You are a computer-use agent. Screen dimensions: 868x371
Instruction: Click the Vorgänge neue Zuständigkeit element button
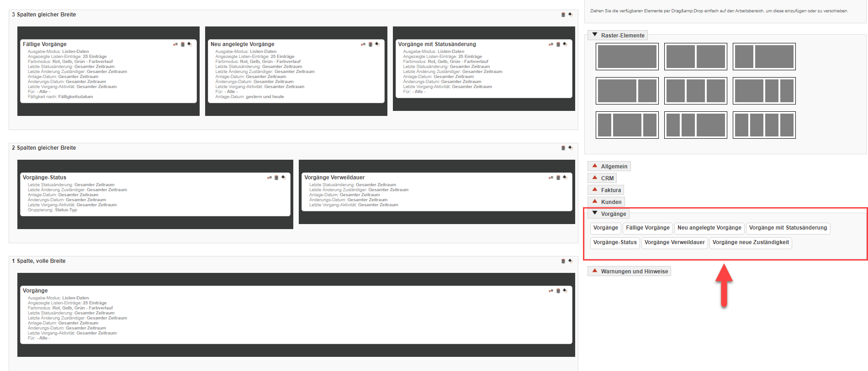pos(750,243)
